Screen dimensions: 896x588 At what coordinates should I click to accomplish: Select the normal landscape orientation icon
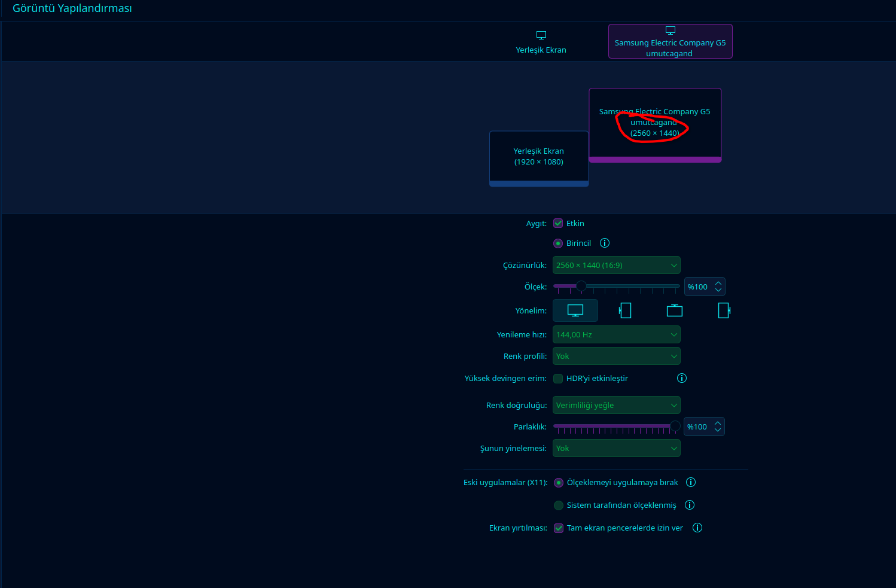pos(575,310)
